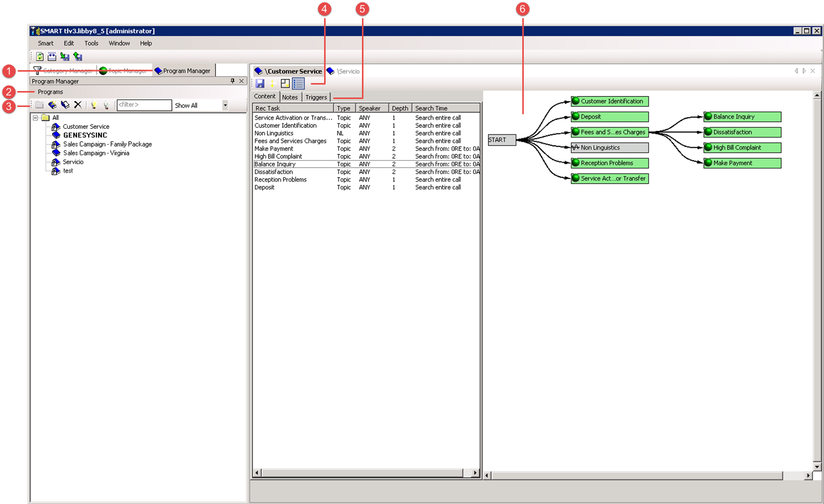This screenshot has height=504, width=824.
Task: Click the new program book icon
Action: click(52, 105)
